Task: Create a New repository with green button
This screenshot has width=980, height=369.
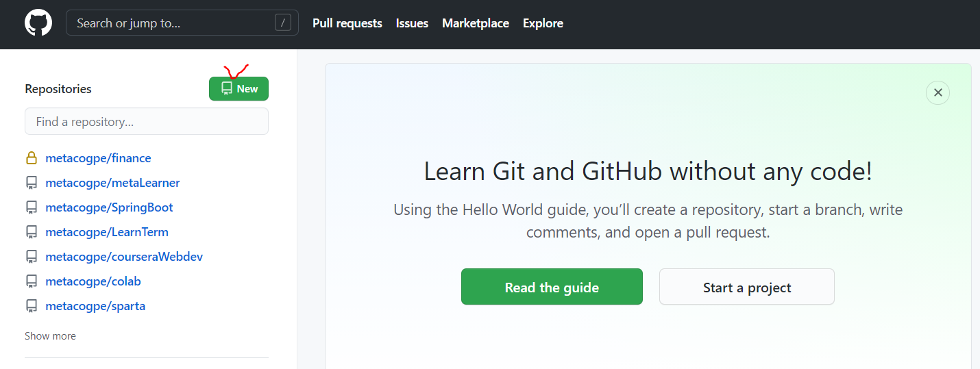Action: click(238, 89)
